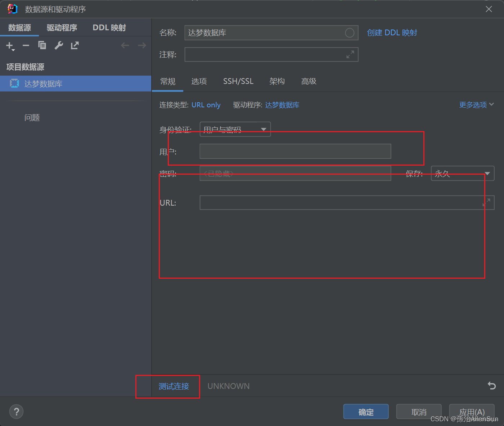Image resolution: width=504 pixels, height=426 pixels.
Task: Open the 身份验证 dropdown 用户与密码
Action: [x=235, y=129]
